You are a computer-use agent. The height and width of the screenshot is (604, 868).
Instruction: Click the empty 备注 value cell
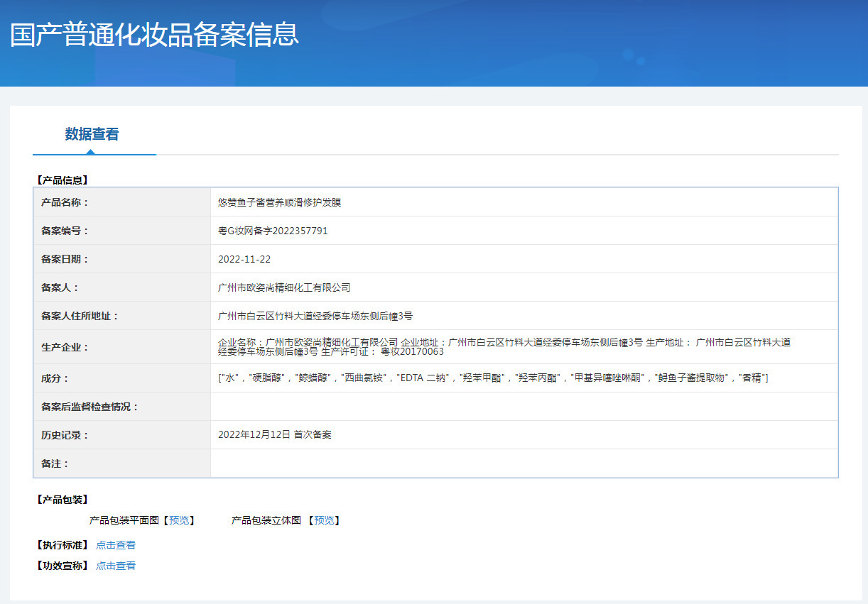click(x=523, y=463)
